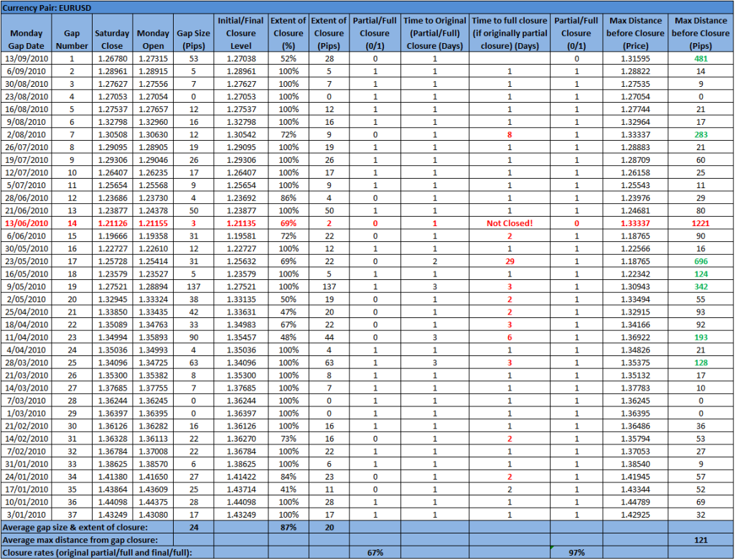
Task: Select the red 1221 pips cell
Action: click(701, 223)
